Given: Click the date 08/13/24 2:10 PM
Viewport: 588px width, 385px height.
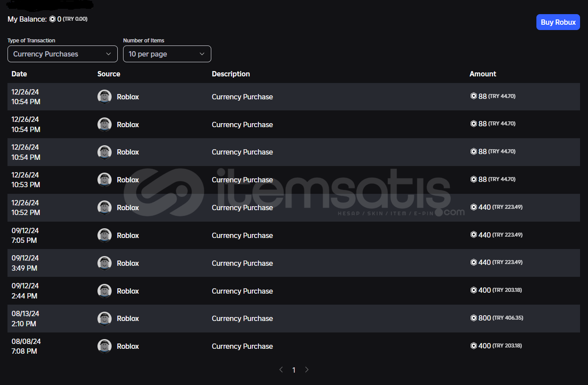Looking at the screenshot, I should [25, 318].
